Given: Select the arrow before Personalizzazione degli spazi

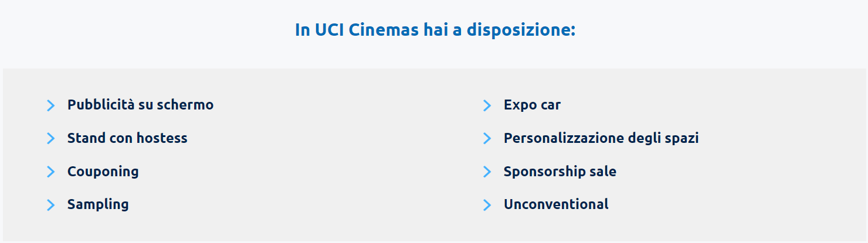Looking at the screenshot, I should pos(487,139).
